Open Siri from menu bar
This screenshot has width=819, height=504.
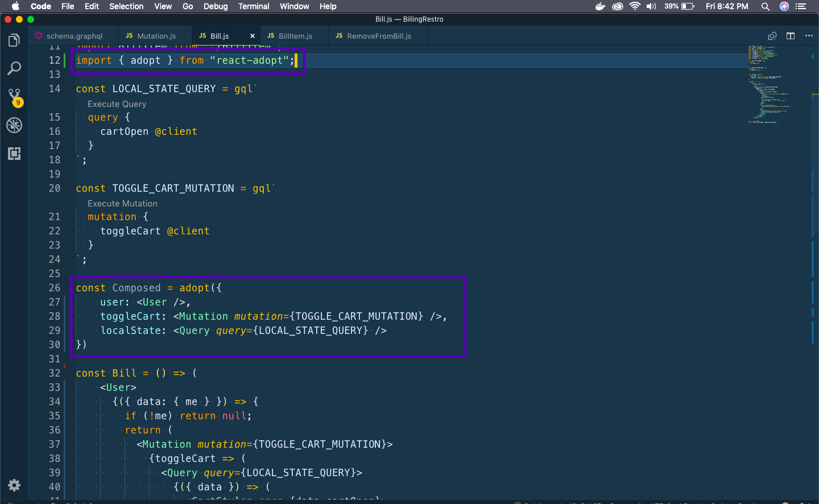pyautogui.click(x=784, y=6)
